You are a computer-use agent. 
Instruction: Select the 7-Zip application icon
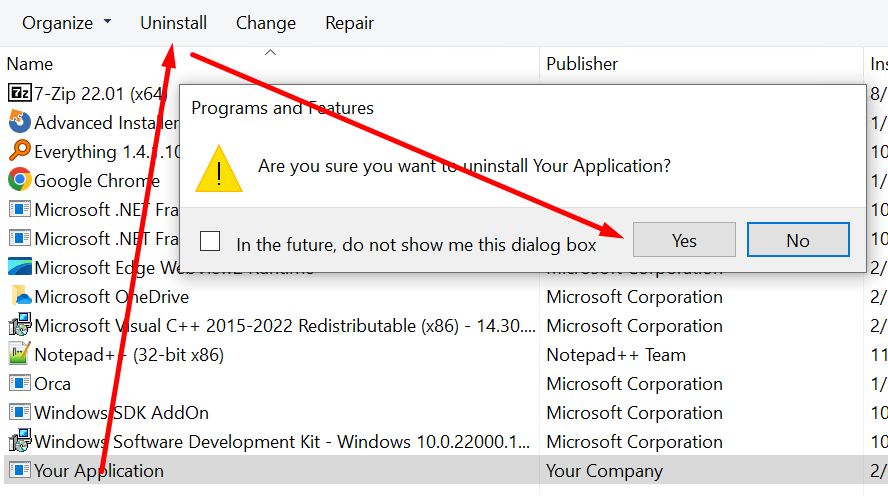click(x=19, y=92)
